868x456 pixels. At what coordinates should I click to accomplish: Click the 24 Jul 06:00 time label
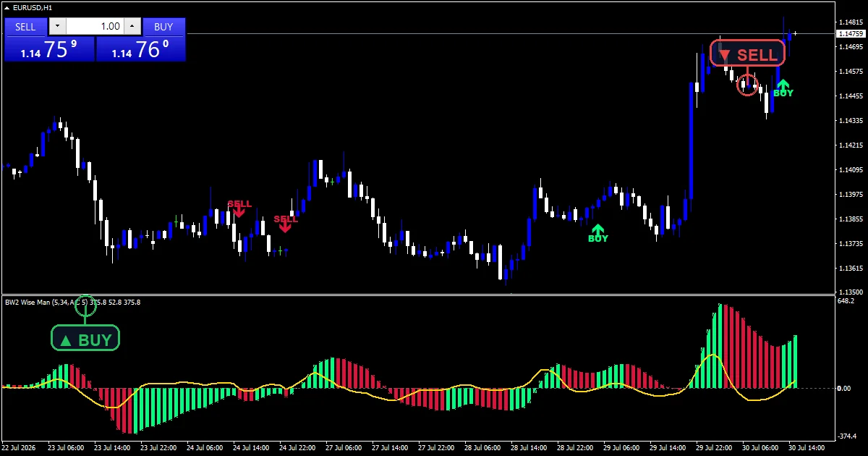click(x=205, y=447)
